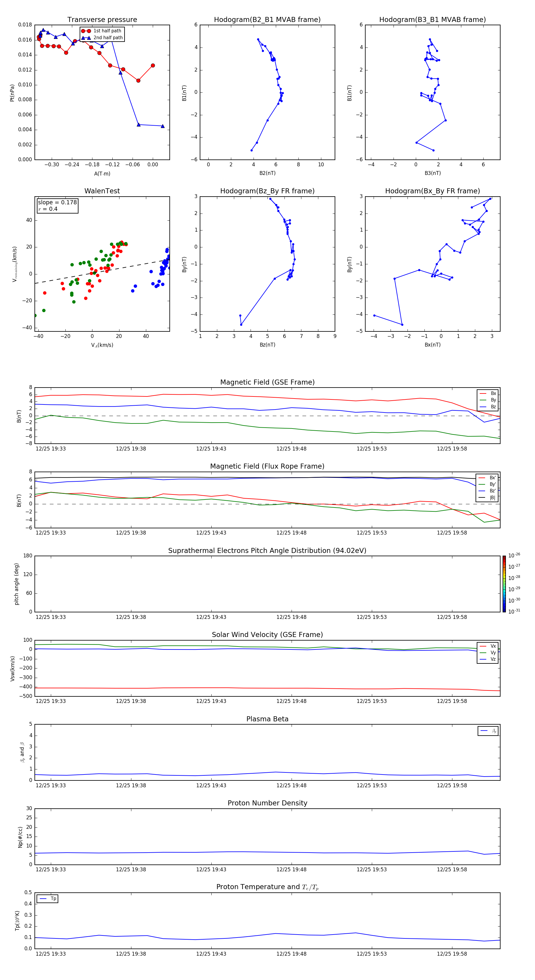Viewport: 535px width, 980px height.
Task: Select "Bz'" in the Flux Rope legend
Action: point(487,491)
